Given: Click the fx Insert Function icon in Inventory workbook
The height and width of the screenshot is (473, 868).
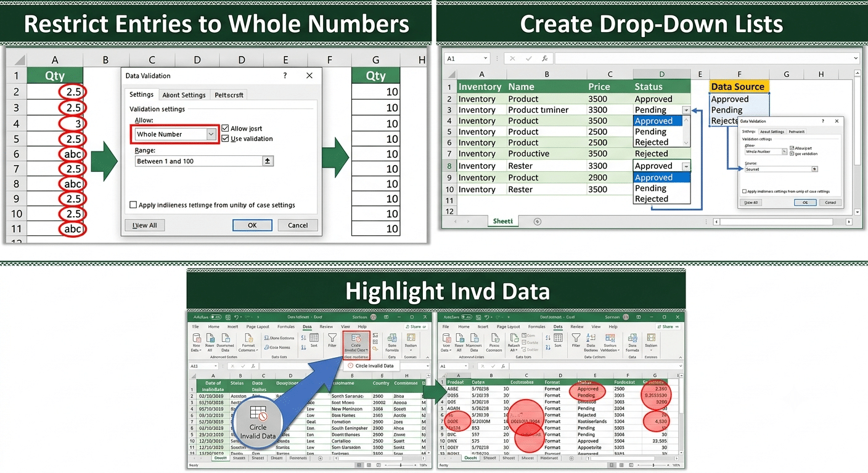Looking at the screenshot, I should point(544,59).
